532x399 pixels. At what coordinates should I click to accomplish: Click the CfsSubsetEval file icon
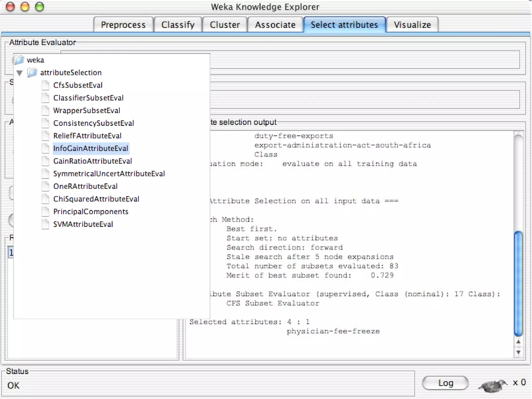coord(45,85)
